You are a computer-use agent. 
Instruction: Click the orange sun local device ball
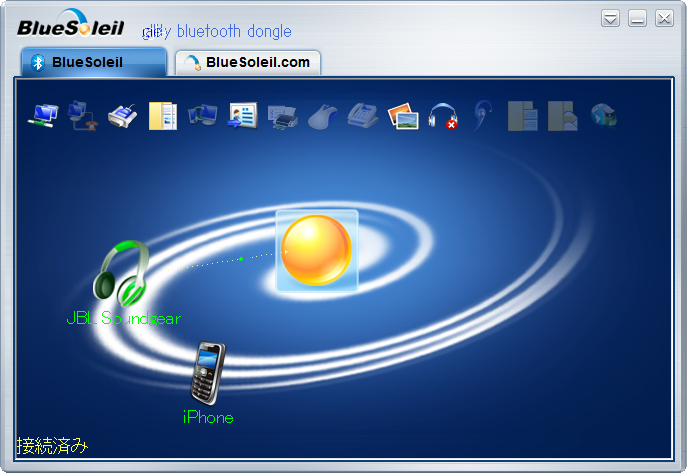tap(316, 250)
